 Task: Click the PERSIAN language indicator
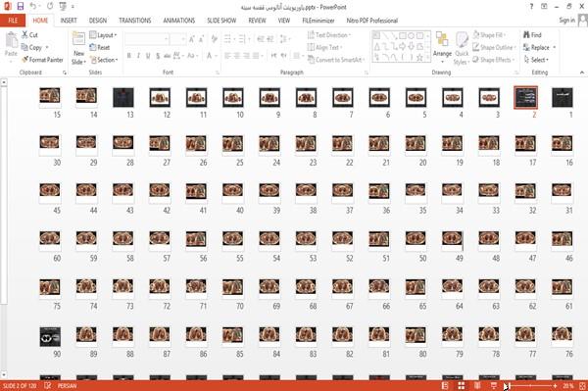click(x=67, y=385)
